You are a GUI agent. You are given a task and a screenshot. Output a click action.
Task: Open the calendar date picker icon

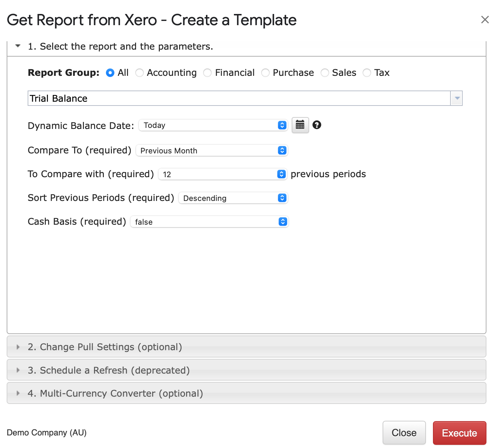pyautogui.click(x=300, y=125)
